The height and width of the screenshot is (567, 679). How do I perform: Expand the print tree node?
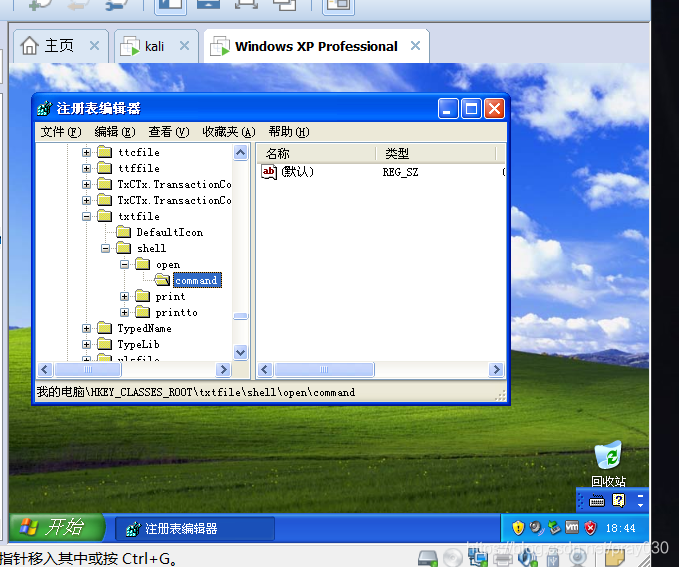click(124, 296)
